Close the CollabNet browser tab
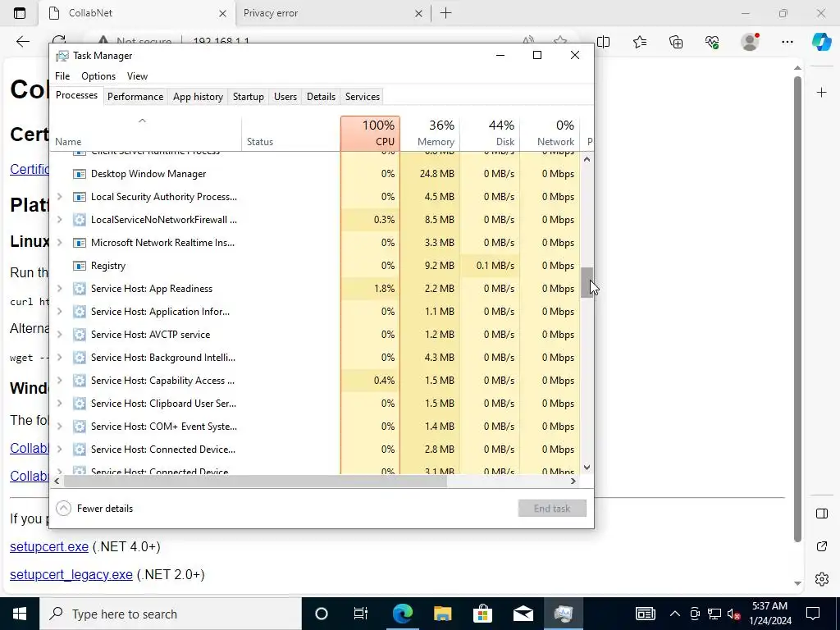The width and height of the screenshot is (840, 630). click(x=222, y=13)
